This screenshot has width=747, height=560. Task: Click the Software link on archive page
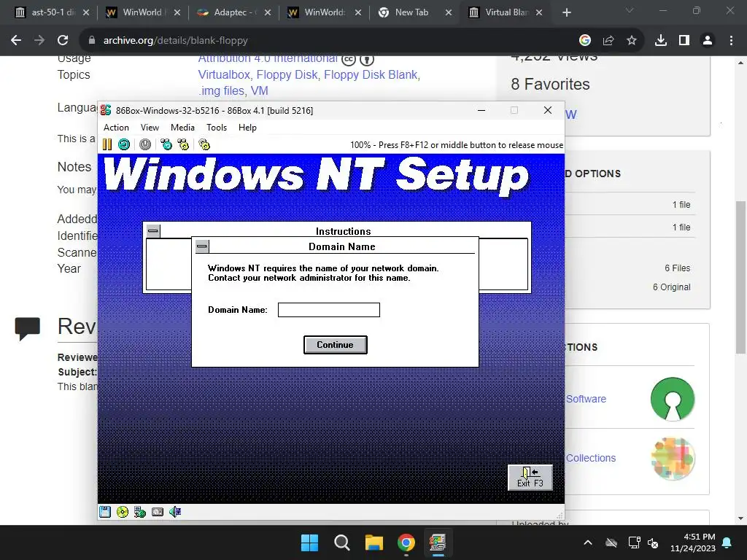pos(586,399)
